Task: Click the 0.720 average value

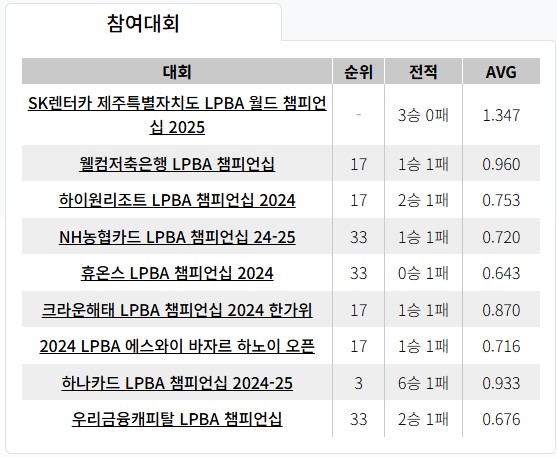Action: click(x=501, y=237)
